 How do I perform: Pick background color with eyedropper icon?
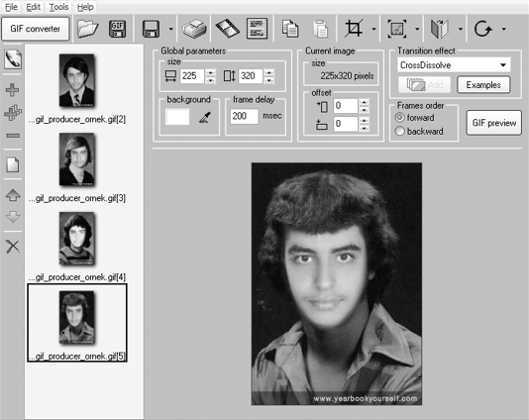[204, 118]
